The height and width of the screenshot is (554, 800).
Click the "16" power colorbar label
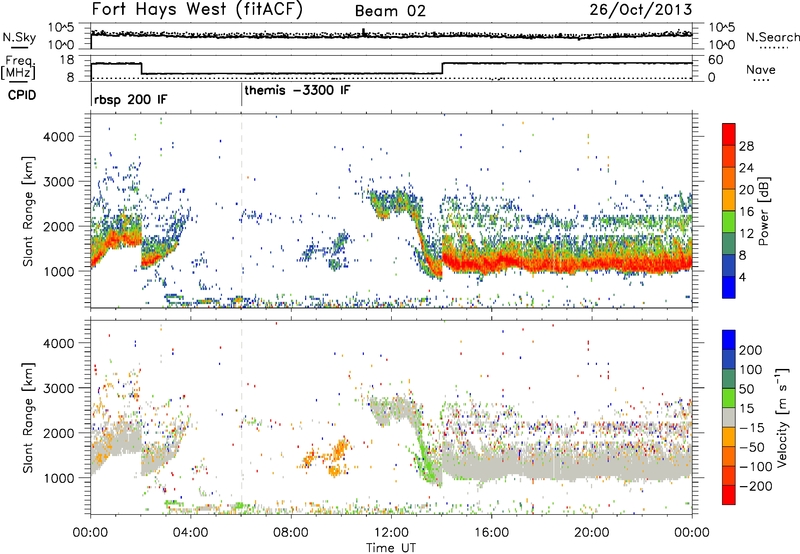[x=746, y=212]
